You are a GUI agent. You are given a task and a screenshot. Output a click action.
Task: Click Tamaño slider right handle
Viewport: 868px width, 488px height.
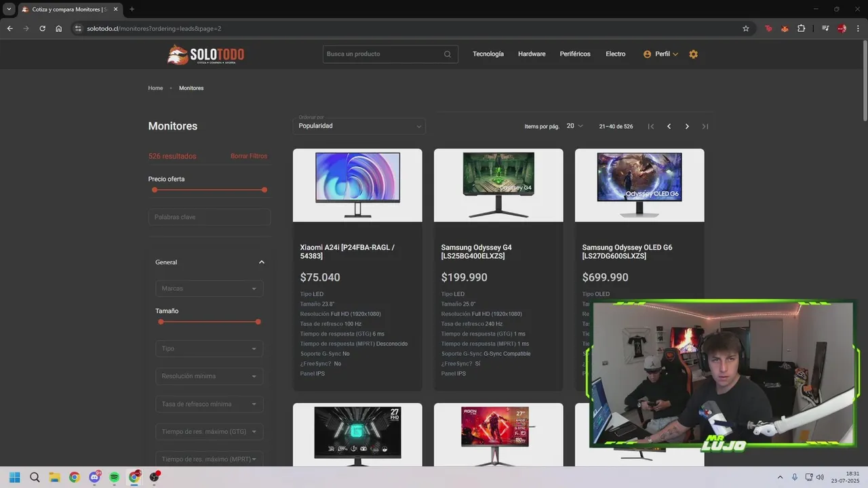258,322
